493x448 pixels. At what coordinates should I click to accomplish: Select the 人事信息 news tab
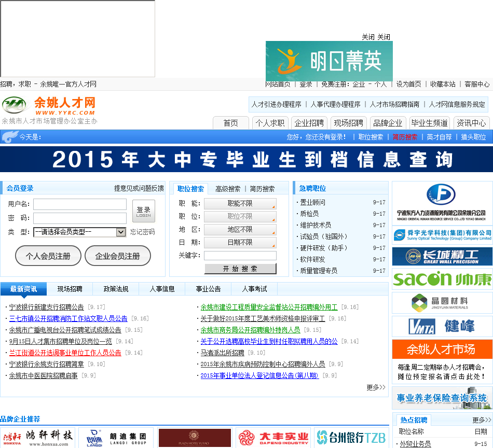162,289
